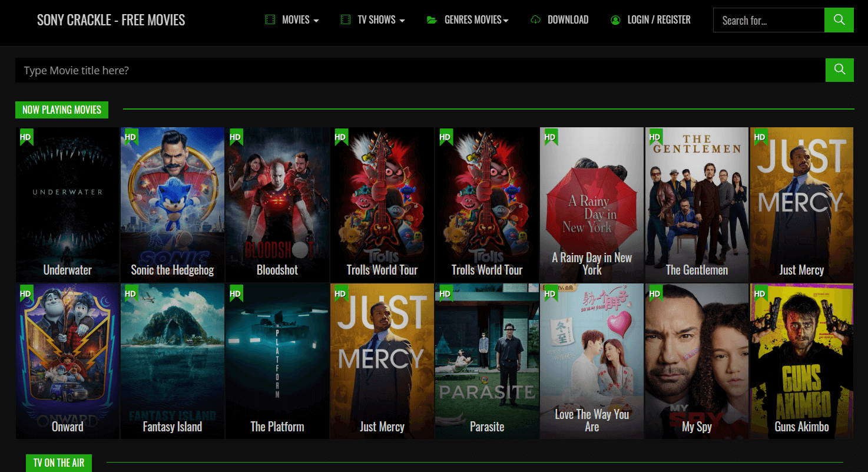The image size is (868, 472).
Task: Open the Sony Crackle - Free Movies home link
Action: tap(111, 20)
